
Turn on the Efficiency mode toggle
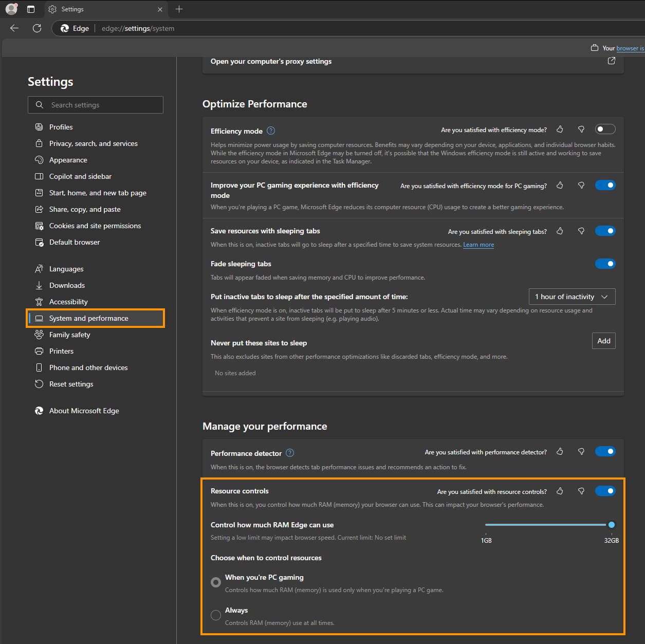[605, 129]
